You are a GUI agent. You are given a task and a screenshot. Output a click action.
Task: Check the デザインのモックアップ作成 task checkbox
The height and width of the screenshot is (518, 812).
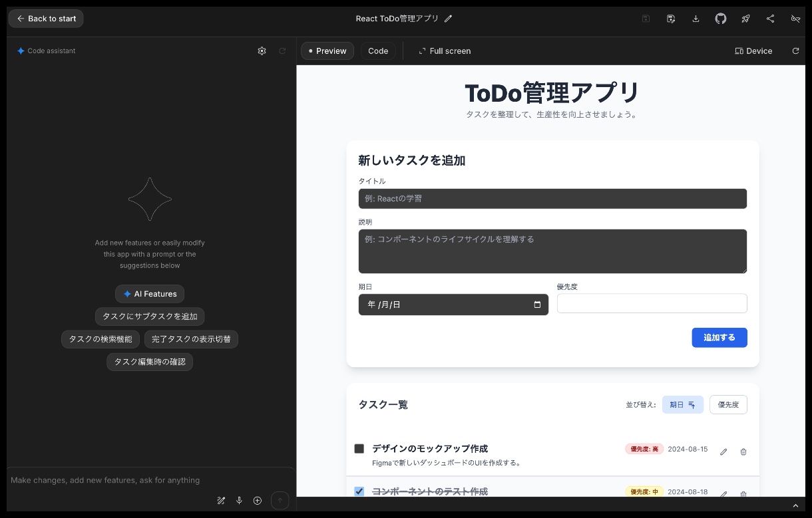359,449
